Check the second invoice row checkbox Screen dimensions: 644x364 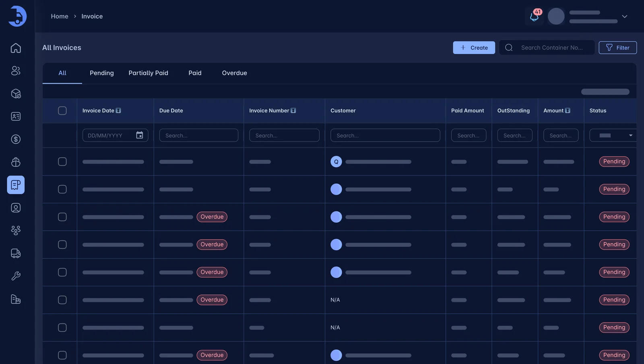tap(62, 189)
